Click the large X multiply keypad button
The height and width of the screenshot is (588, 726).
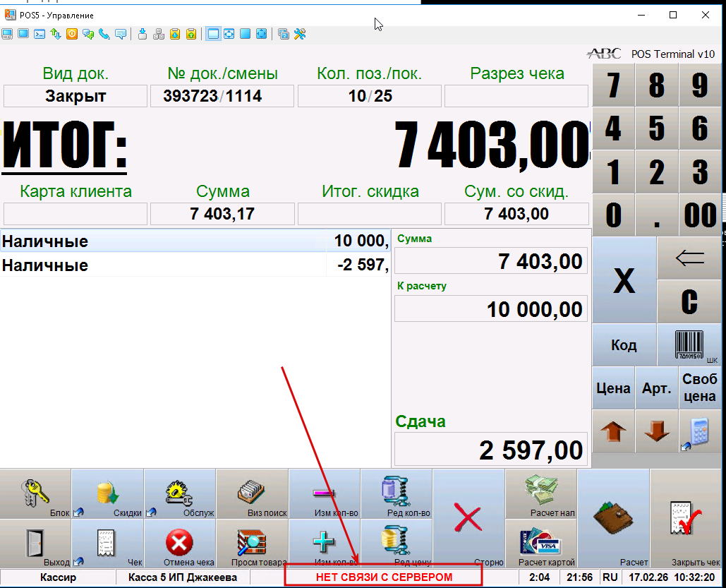point(624,280)
